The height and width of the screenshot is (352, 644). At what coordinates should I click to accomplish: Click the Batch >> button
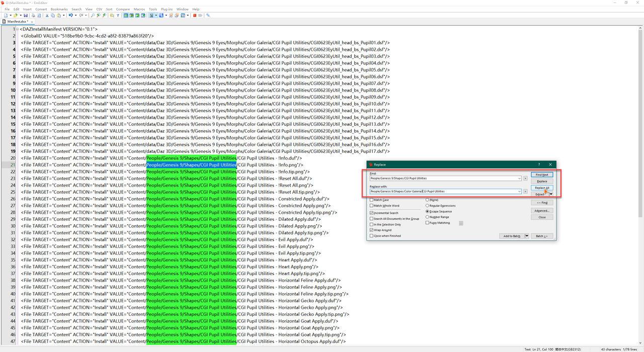click(x=542, y=236)
